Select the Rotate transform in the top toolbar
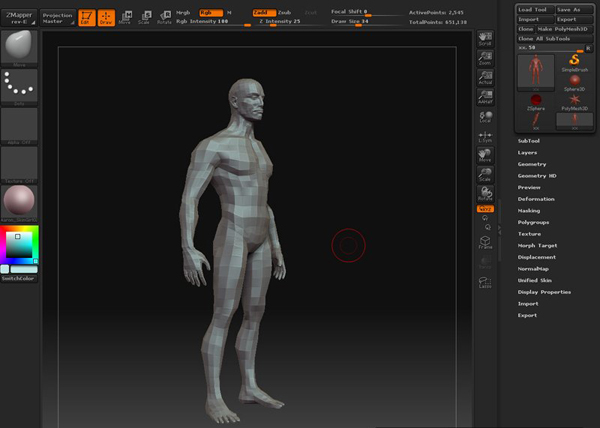The width and height of the screenshot is (600, 428). [x=165, y=18]
